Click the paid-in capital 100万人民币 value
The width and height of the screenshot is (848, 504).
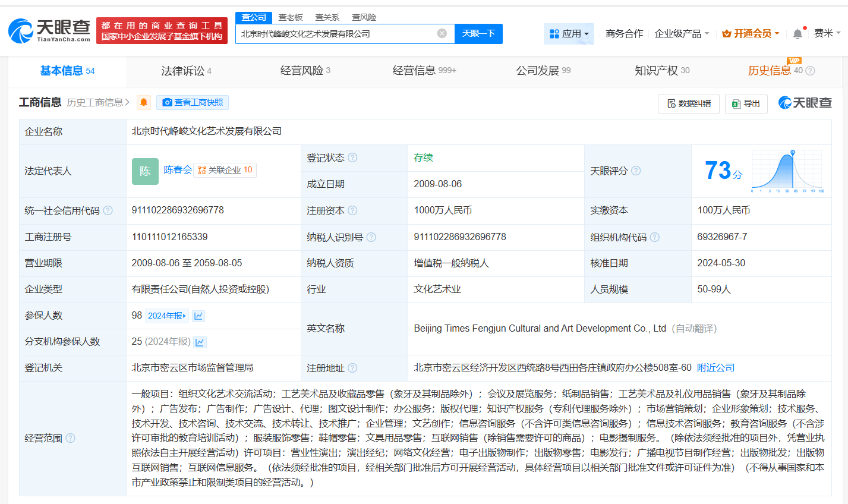point(723,210)
